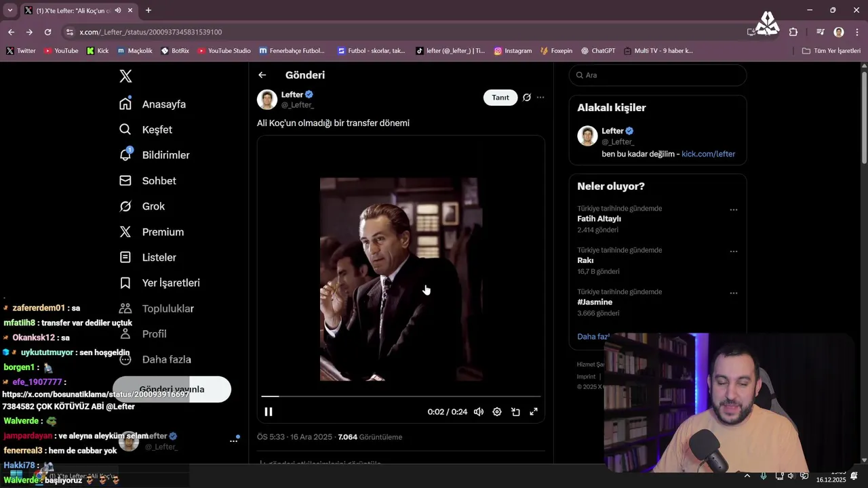The height and width of the screenshot is (488, 868).
Task: Open the X logo home link
Action: [125, 76]
